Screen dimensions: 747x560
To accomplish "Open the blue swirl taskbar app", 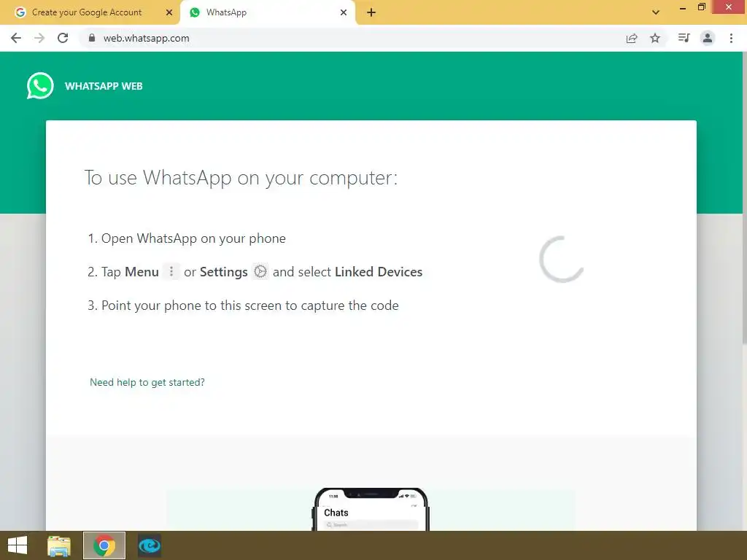I will click(150, 545).
